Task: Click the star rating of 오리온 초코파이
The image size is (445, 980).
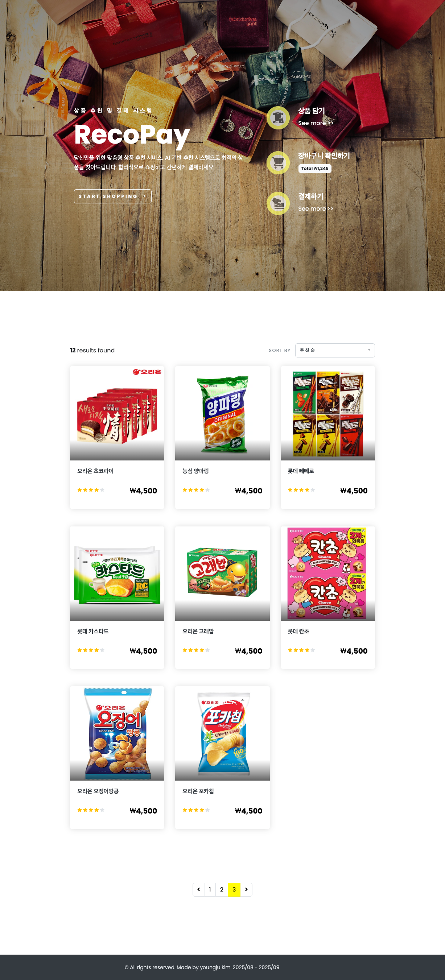Action: (x=91, y=489)
